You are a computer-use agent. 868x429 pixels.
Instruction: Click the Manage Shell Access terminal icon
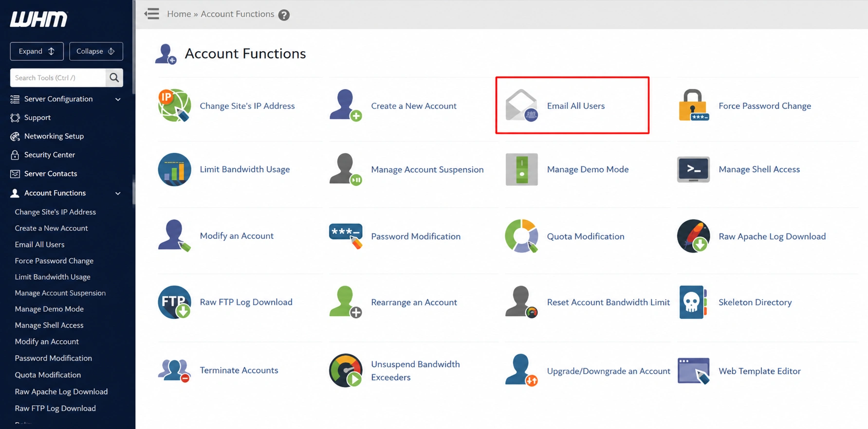693,169
